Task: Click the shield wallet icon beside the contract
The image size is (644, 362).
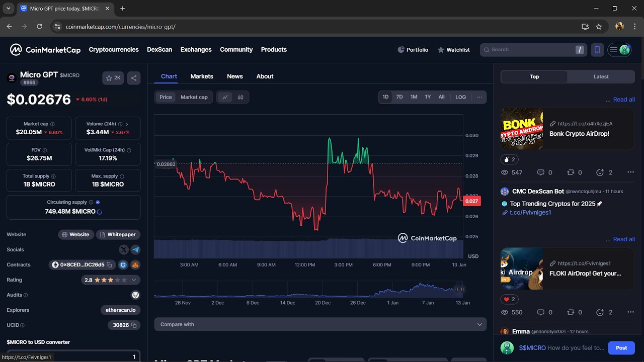Action: [123, 265]
